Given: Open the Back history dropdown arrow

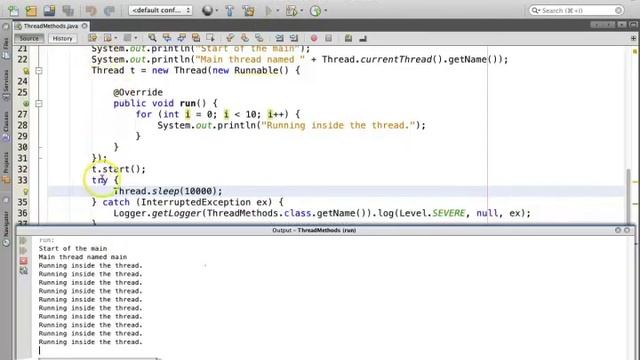Looking at the screenshot, I should [116, 38].
